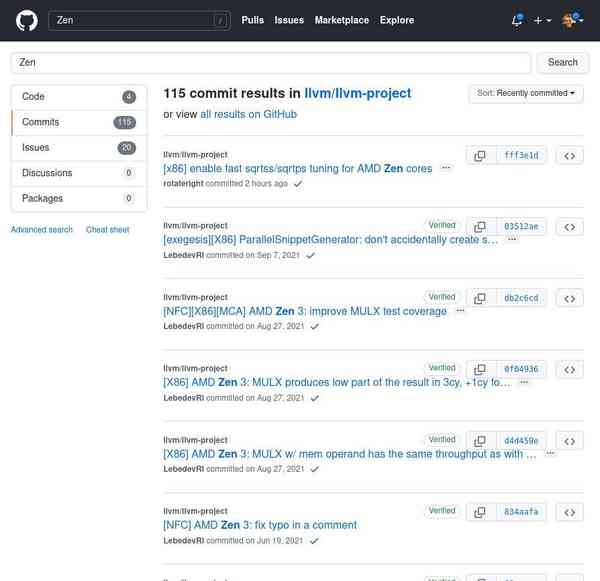The width and height of the screenshot is (600, 581).
Task: Select the Issues results filter in the sidebar
Action: [x=79, y=148]
